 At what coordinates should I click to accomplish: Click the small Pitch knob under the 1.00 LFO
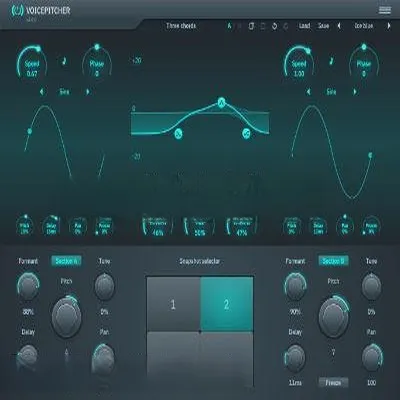[x=292, y=227]
